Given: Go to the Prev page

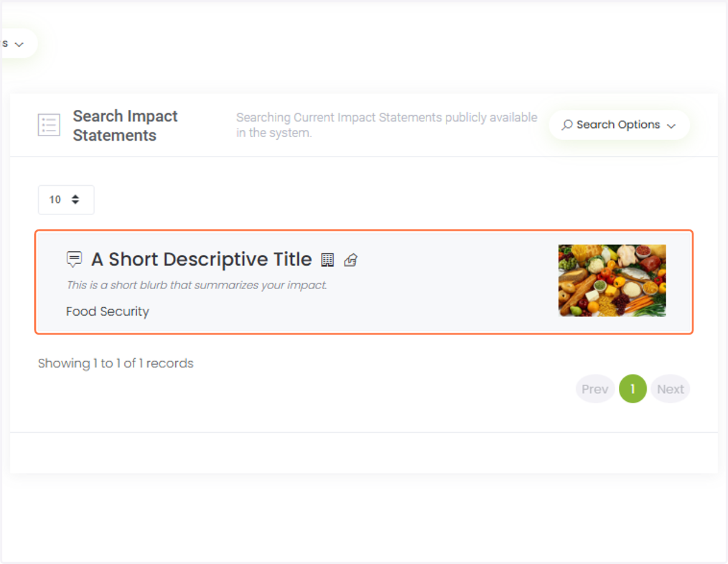Looking at the screenshot, I should [595, 389].
